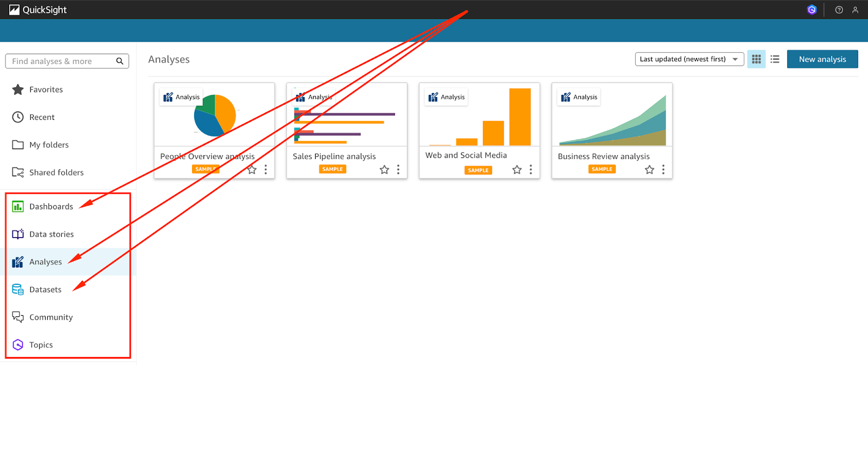Open the Sales Pipeline analysis title
The width and height of the screenshot is (868, 471).
click(334, 156)
